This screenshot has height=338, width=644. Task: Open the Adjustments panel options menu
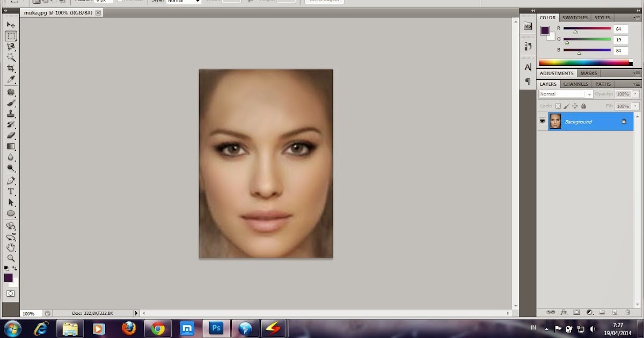pyautogui.click(x=637, y=74)
